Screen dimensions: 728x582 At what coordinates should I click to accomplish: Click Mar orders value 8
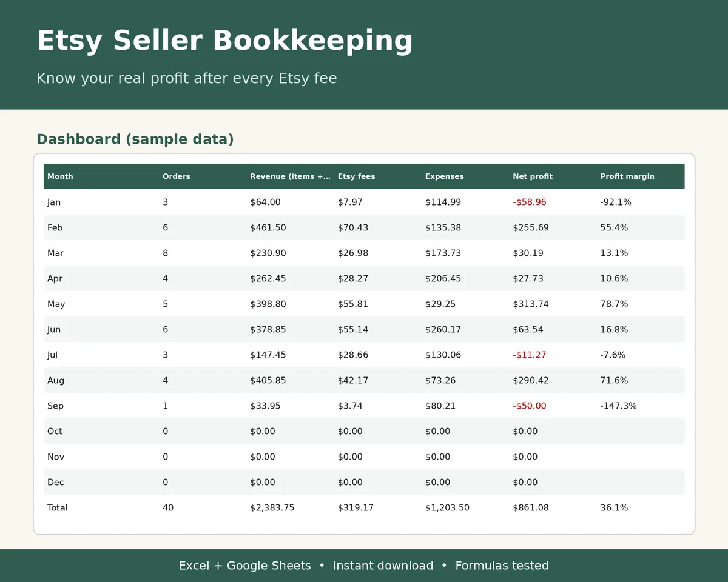pos(165,253)
